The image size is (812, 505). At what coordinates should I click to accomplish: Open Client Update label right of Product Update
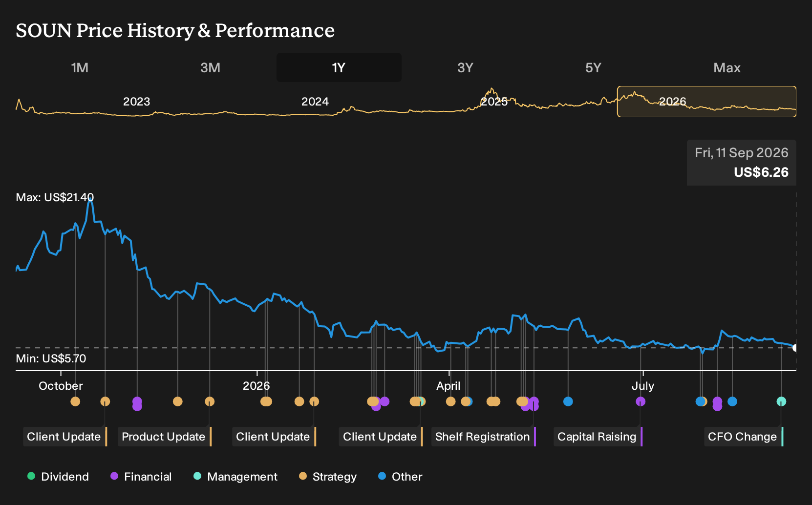274,437
